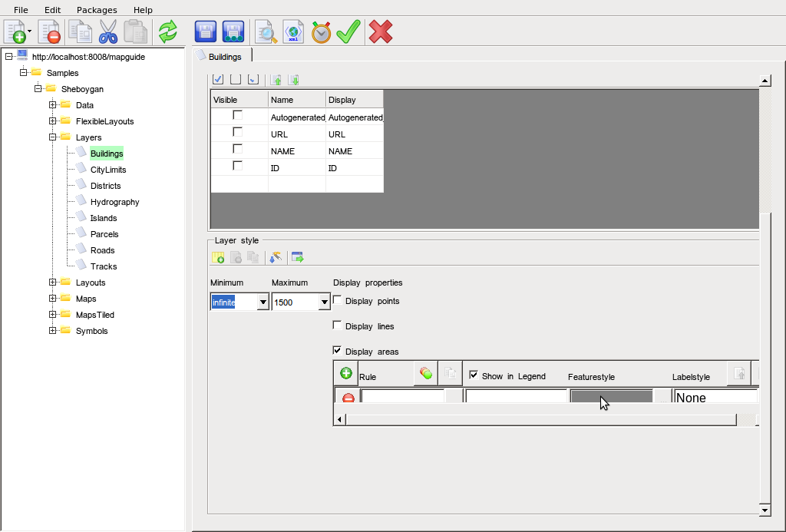Save the resource with the blue disk icon
The width and height of the screenshot is (786, 532).
(205, 31)
